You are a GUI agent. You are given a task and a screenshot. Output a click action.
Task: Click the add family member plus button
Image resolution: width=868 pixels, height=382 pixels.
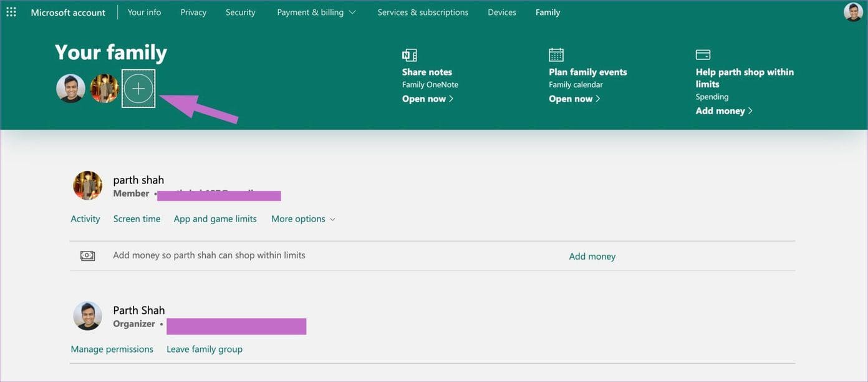138,89
